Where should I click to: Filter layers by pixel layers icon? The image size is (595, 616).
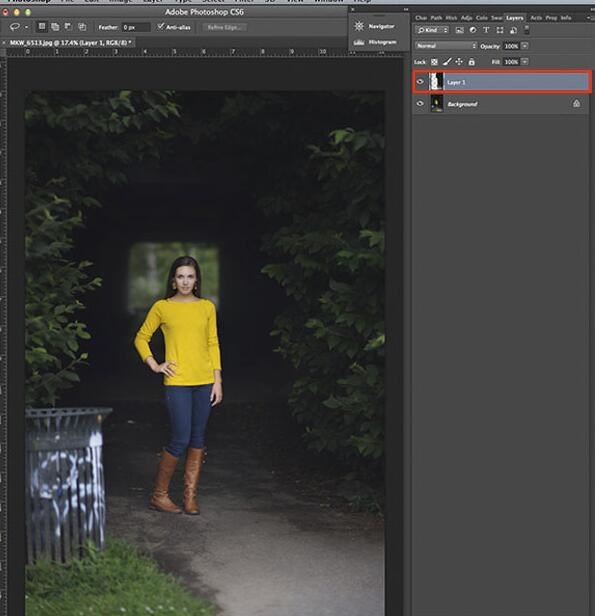pos(460,30)
